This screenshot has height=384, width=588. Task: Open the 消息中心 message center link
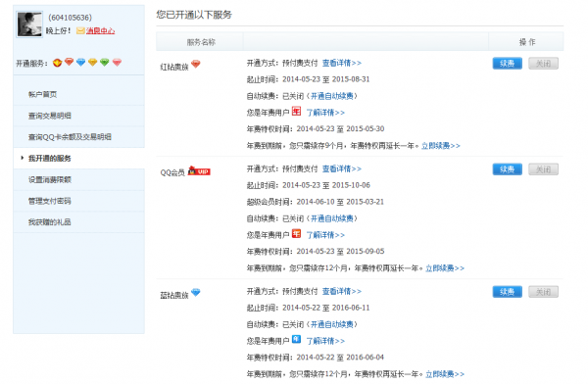[x=100, y=30]
